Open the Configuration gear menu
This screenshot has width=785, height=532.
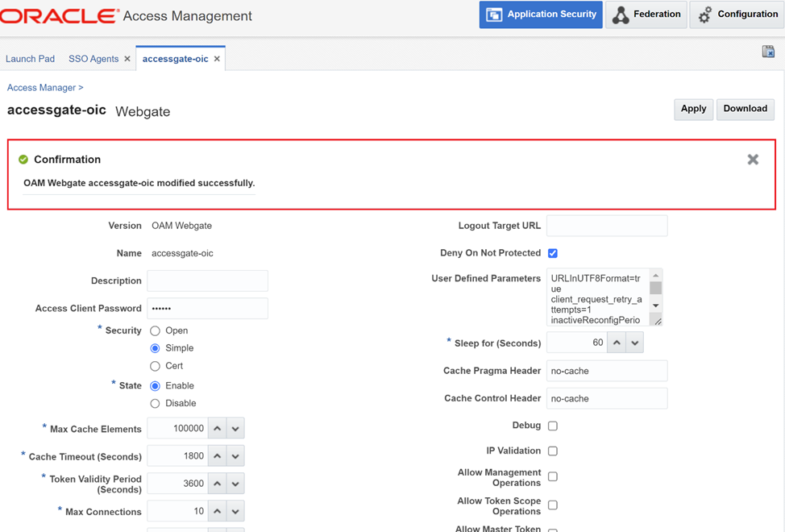point(737,15)
